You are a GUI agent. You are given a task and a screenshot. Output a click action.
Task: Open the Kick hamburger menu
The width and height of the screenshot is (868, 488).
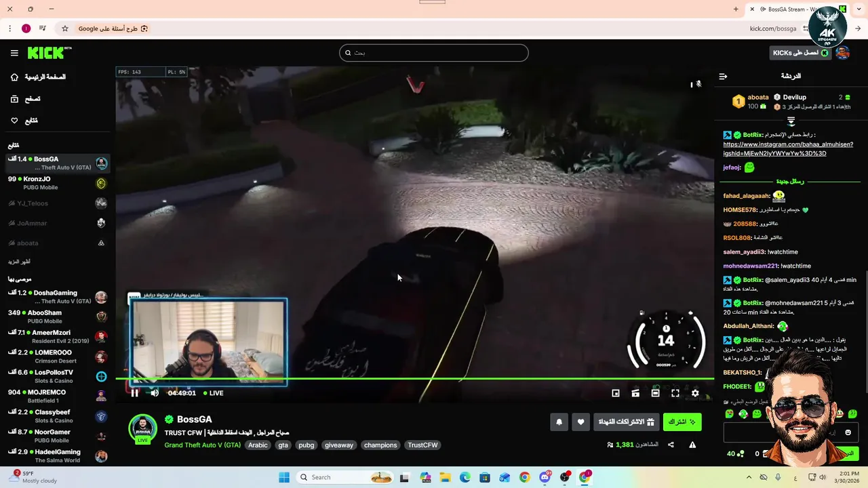(x=14, y=53)
